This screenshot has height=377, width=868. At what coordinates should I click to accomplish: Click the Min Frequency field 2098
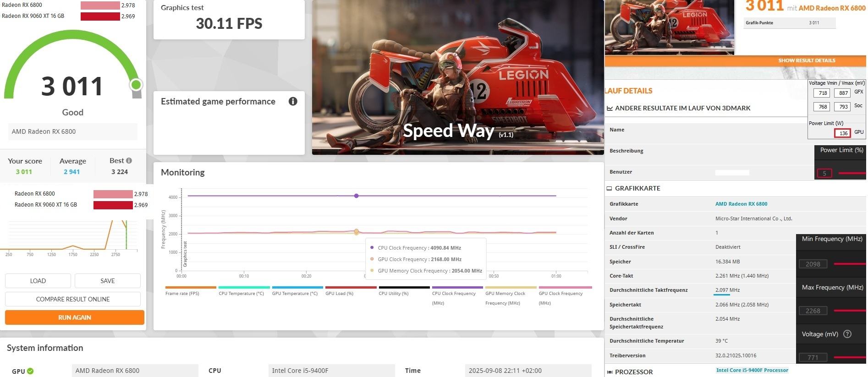click(x=813, y=264)
